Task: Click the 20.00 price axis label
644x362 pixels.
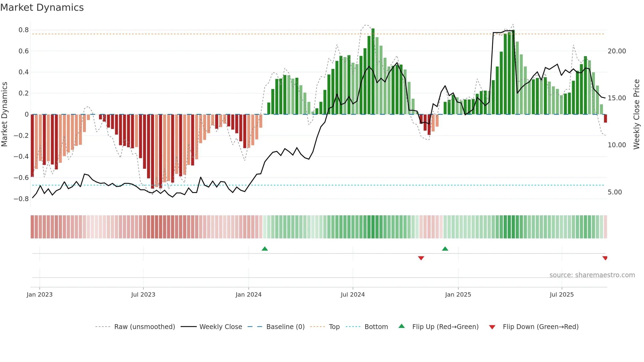Action: tap(617, 51)
